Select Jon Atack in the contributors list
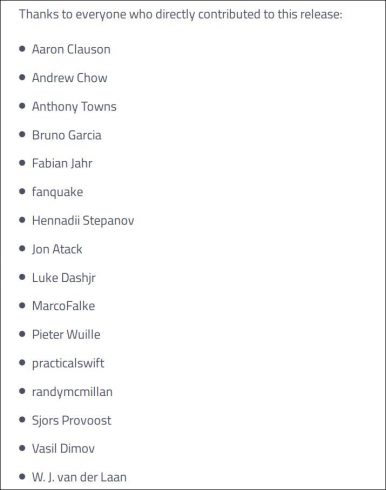386x490 pixels. pyautogui.click(x=57, y=249)
